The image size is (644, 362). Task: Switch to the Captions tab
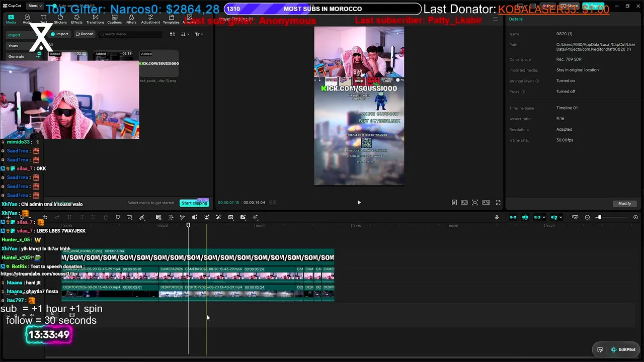(114, 19)
